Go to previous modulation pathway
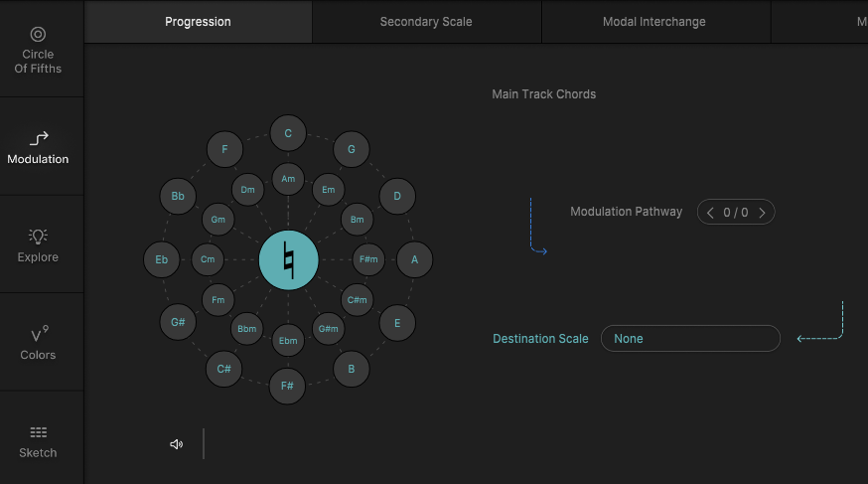This screenshot has height=484, width=868. (710, 212)
